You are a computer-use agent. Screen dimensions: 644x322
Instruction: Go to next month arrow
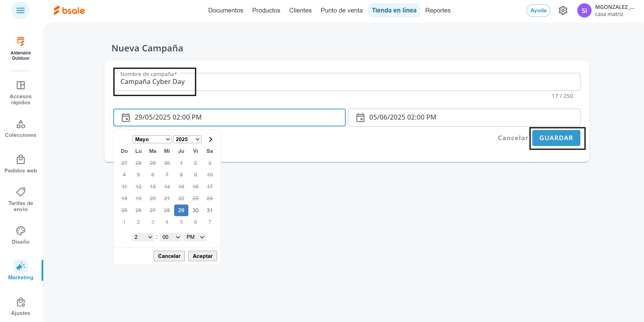tap(211, 139)
